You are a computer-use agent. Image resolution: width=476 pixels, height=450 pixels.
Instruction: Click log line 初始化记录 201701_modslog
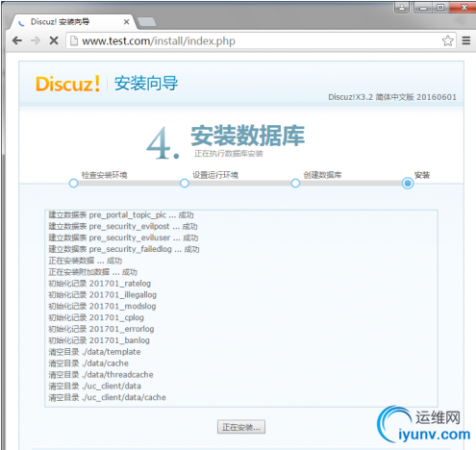102,306
